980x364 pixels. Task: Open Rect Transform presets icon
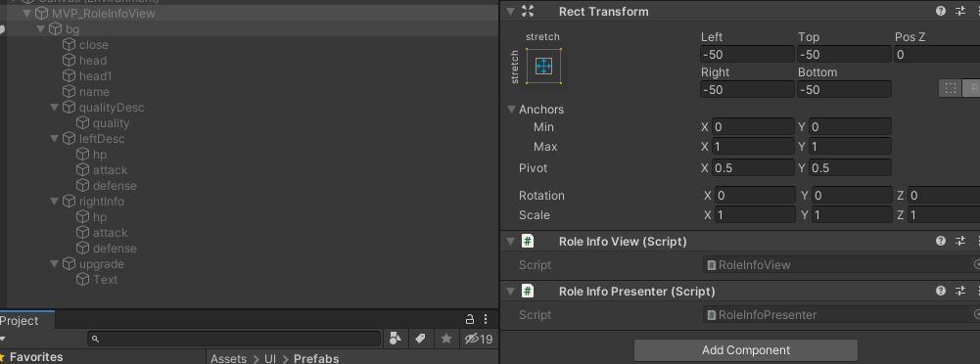(x=960, y=11)
